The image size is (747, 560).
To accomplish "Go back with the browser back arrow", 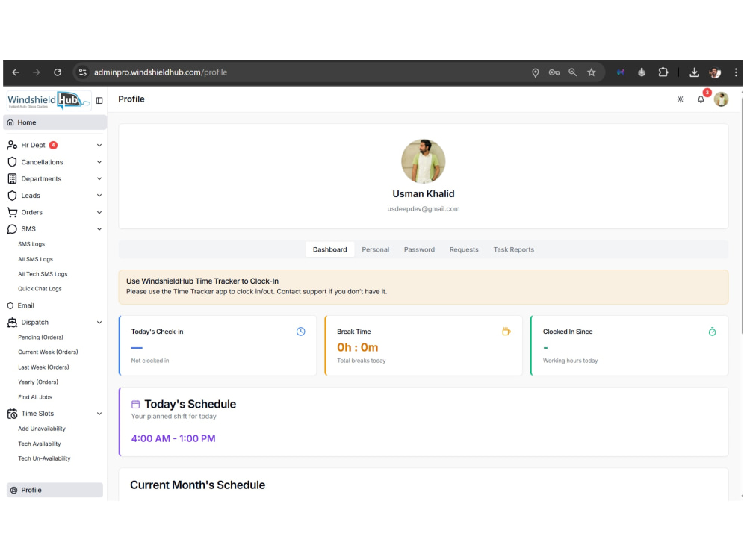I will 16,72.
